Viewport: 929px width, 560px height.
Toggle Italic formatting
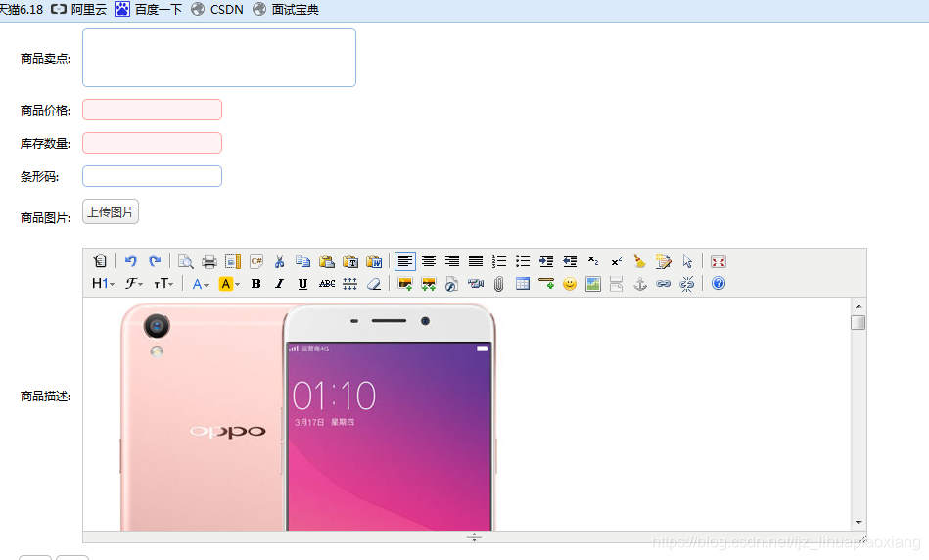pyautogui.click(x=280, y=283)
